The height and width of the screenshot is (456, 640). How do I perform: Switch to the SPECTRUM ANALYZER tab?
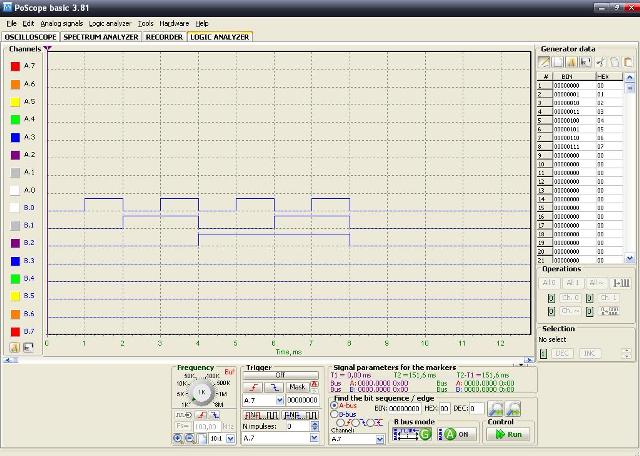point(100,36)
